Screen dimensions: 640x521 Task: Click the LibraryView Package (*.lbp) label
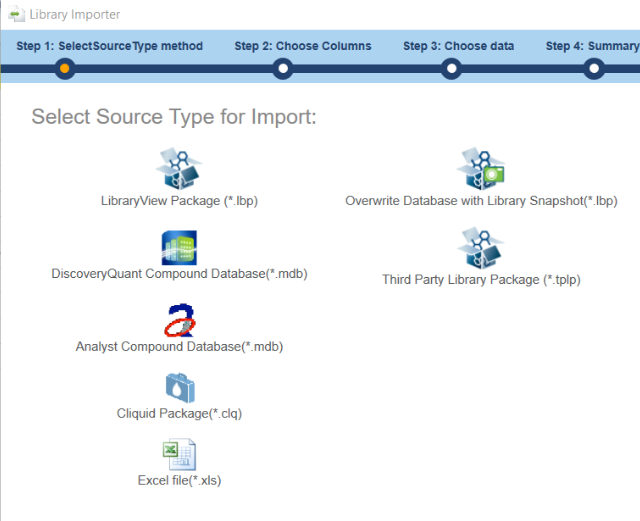point(180,200)
